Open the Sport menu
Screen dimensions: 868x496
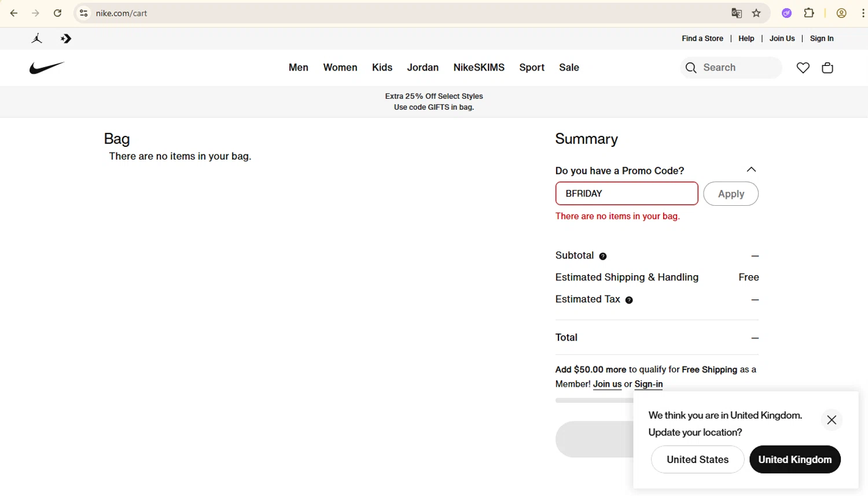pyautogui.click(x=532, y=68)
